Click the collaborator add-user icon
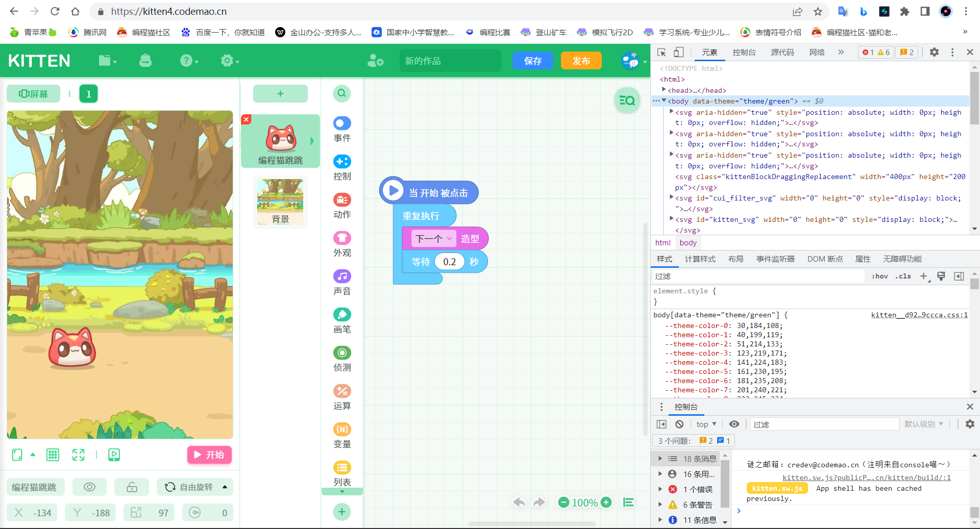 [375, 61]
